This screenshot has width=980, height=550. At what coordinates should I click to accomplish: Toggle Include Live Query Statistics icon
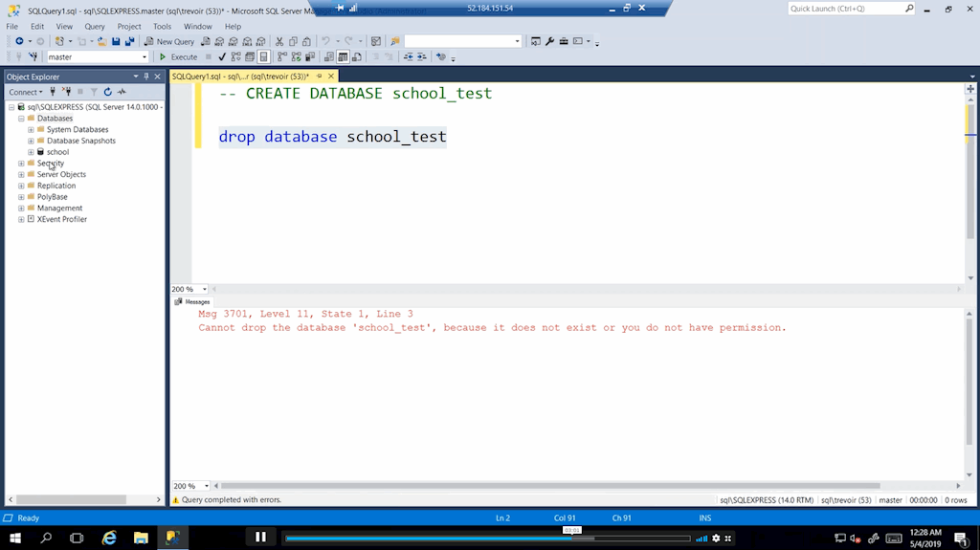point(296,56)
